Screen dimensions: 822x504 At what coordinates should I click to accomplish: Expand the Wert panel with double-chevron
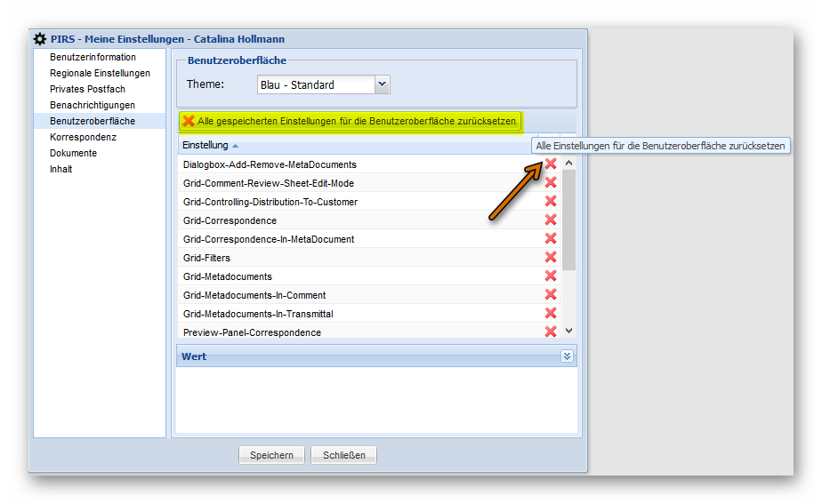pyautogui.click(x=568, y=356)
